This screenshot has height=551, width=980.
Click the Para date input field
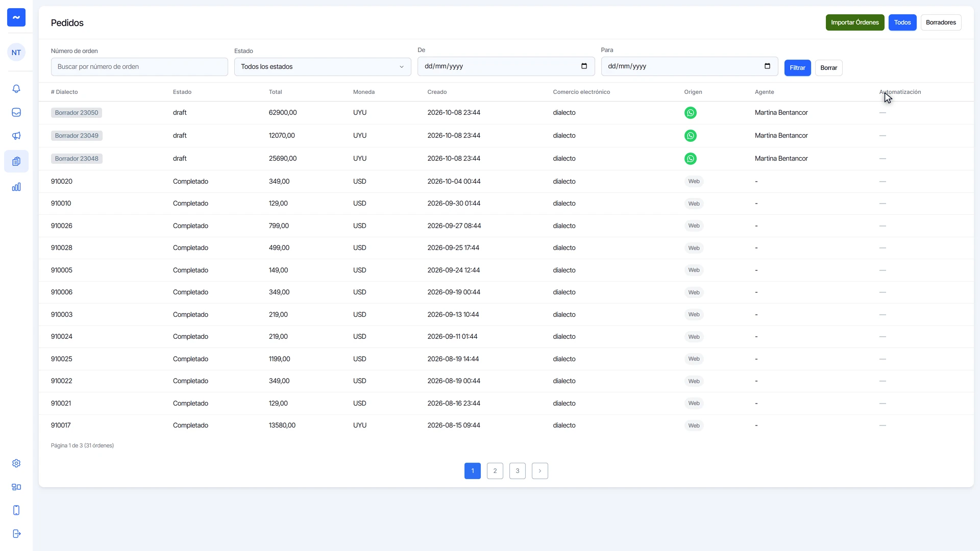[x=690, y=66]
